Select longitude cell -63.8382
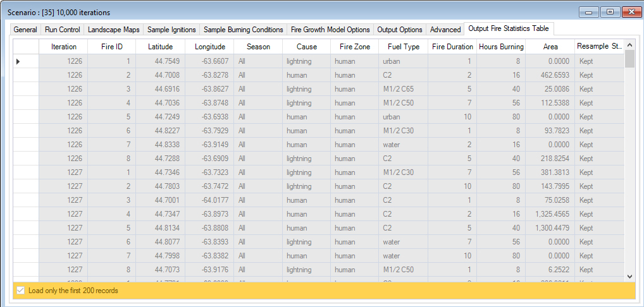 click(x=209, y=256)
